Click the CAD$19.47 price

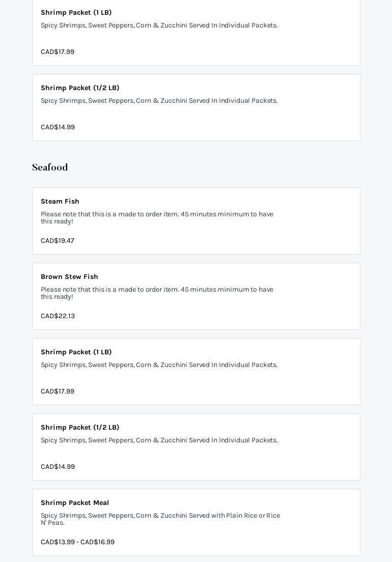(58, 241)
